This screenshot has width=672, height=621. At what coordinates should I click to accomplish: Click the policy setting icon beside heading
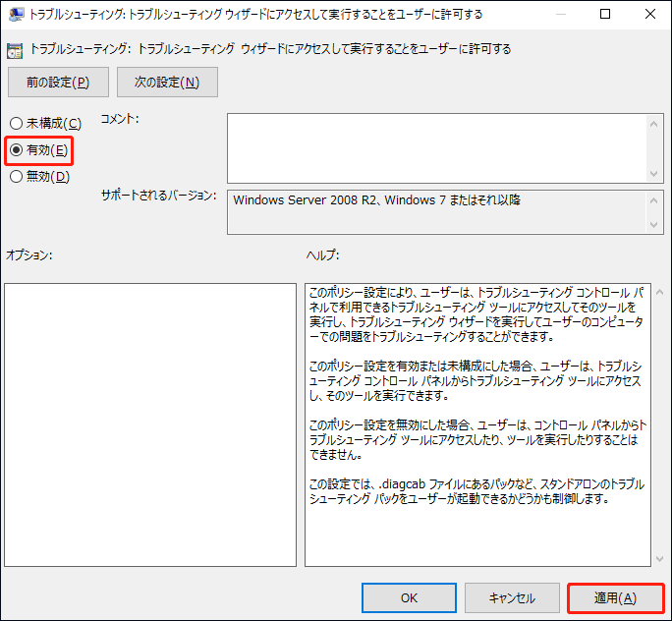pyautogui.click(x=15, y=50)
